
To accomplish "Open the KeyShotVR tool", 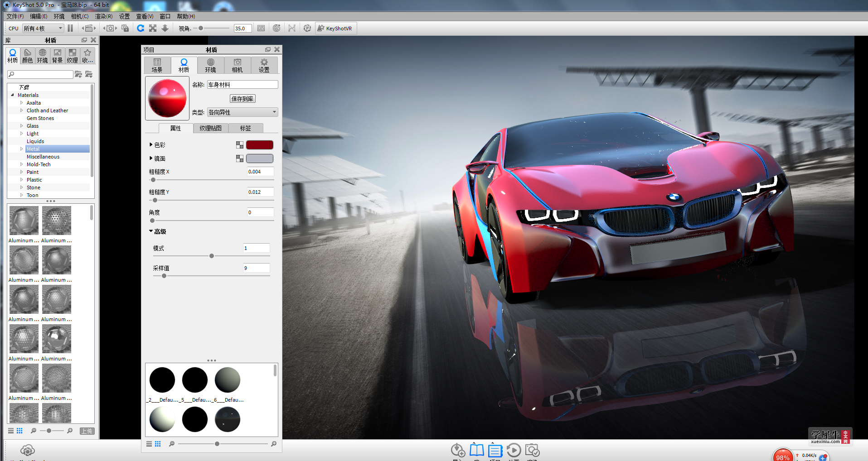I will 336,28.
